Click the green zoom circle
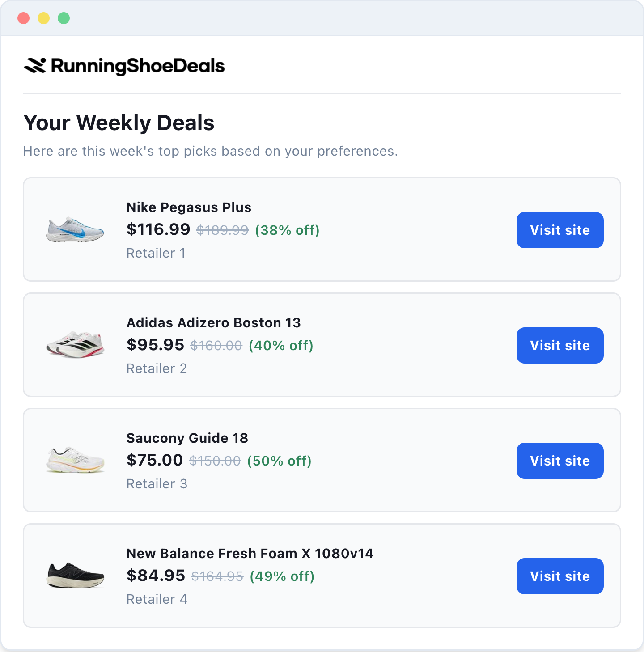Viewport: 644px width, 652px height. tap(64, 18)
